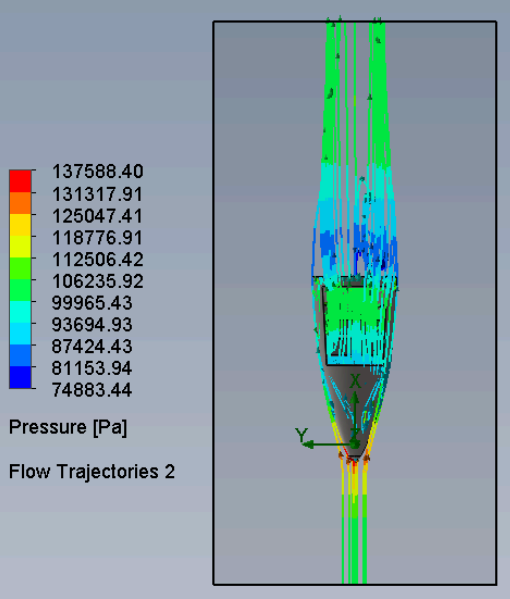510x599 pixels.
Task: Click the Flow Trajectories 2 label
Action: 92,471
